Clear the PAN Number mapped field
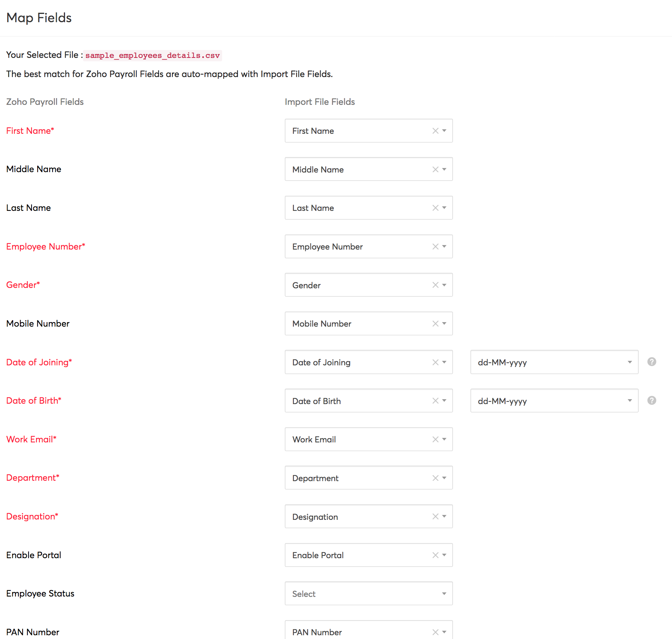 (x=435, y=632)
